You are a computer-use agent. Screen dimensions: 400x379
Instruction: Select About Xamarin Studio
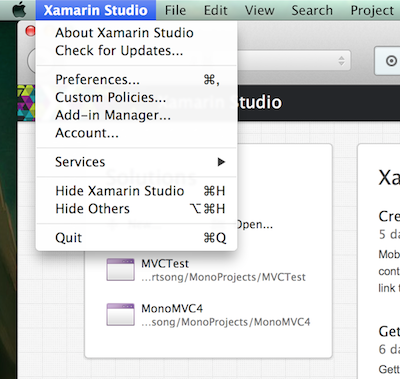[136, 33]
